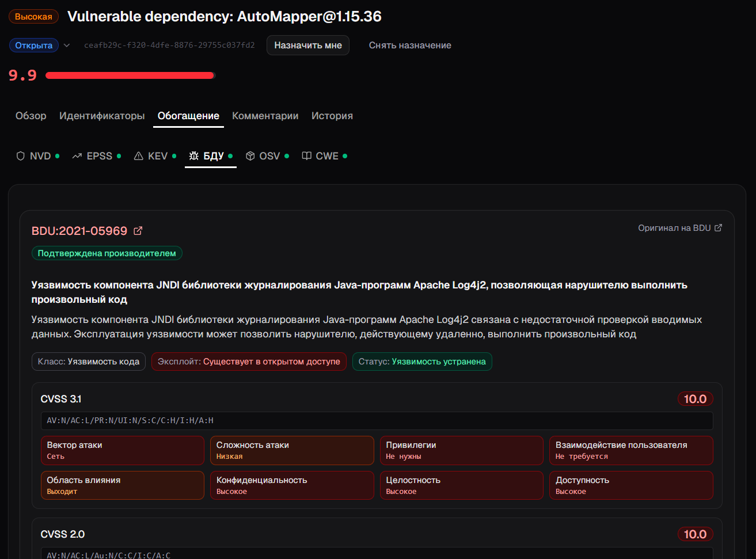Click the Подтверждена производителем badge

coord(107,253)
